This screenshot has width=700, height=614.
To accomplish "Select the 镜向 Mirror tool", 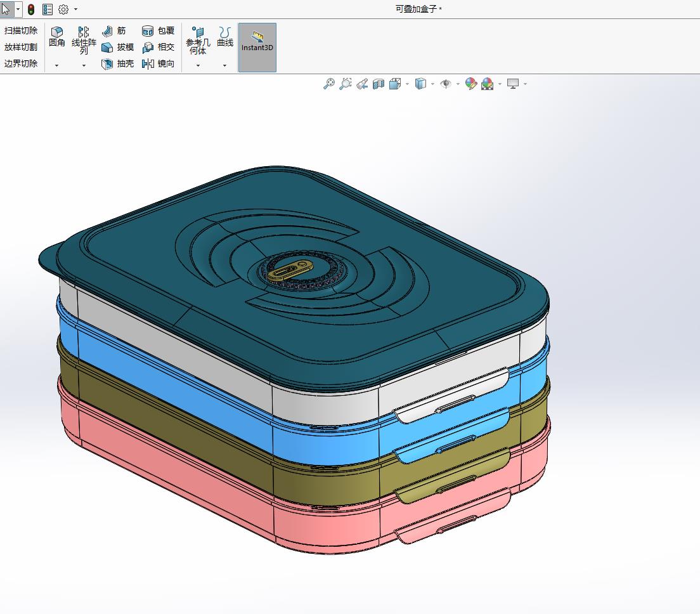I will [158, 64].
